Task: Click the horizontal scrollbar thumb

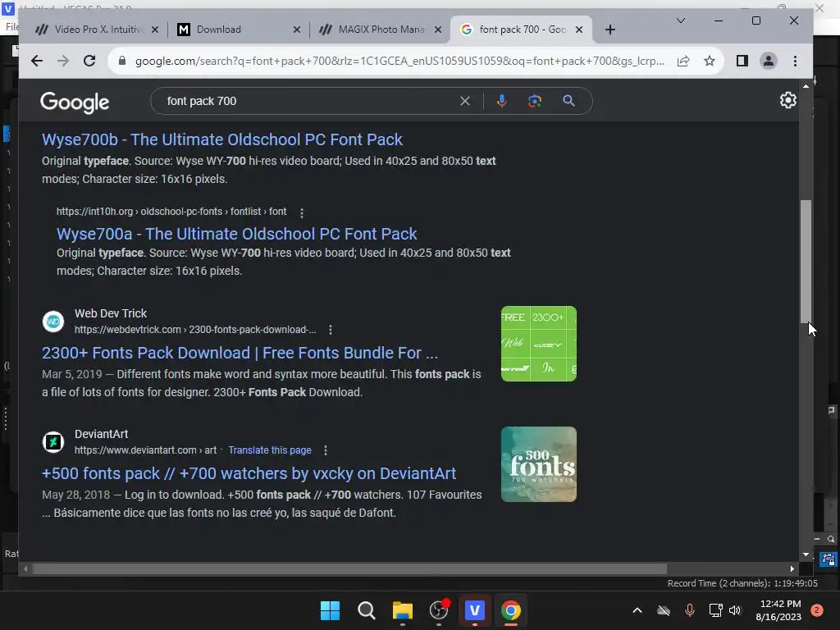Action: click(x=349, y=569)
